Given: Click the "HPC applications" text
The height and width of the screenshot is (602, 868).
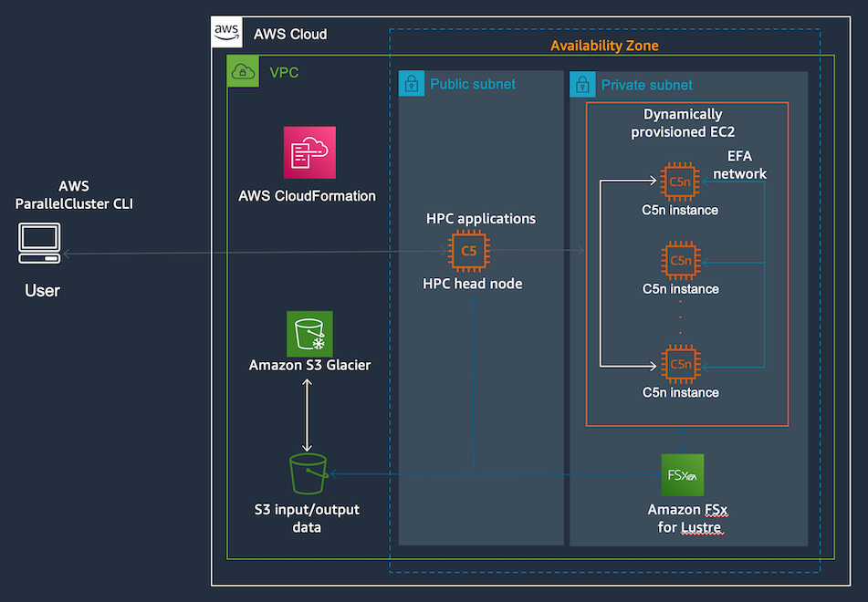Looking at the screenshot, I should point(480,219).
